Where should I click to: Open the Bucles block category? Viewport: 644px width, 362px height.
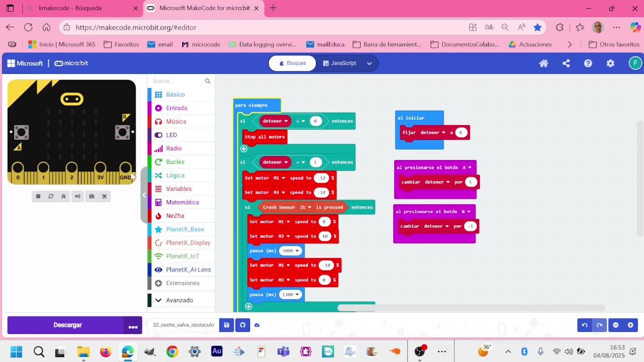point(181,162)
